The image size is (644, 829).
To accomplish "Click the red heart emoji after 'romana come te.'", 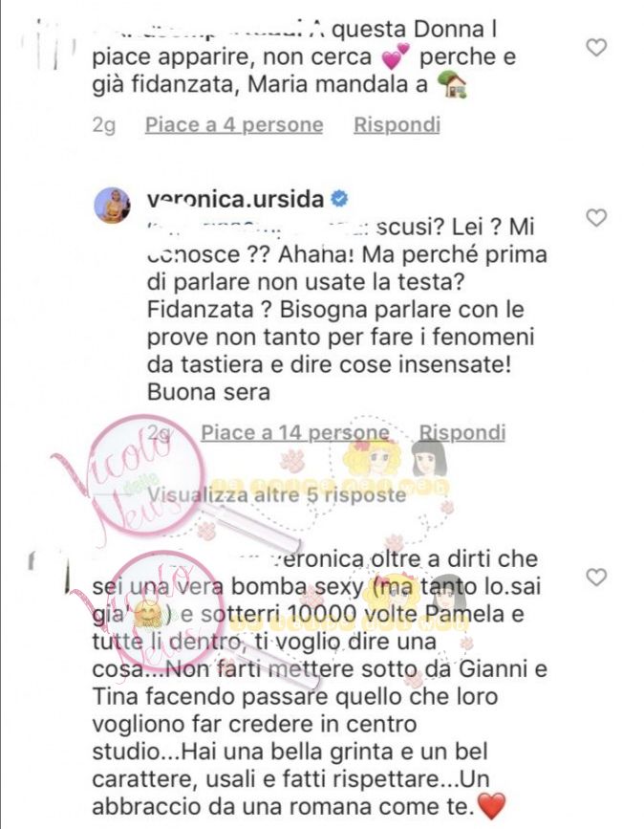I will 491,806.
